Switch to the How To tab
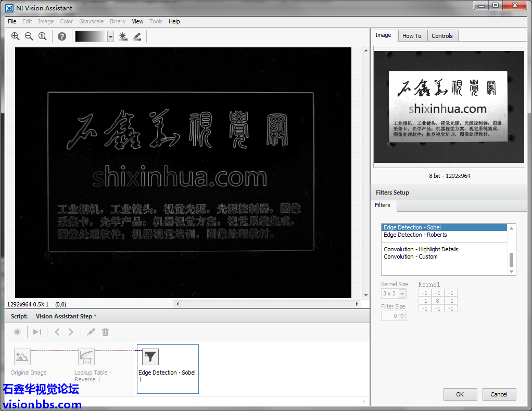532x411 pixels. pos(412,36)
